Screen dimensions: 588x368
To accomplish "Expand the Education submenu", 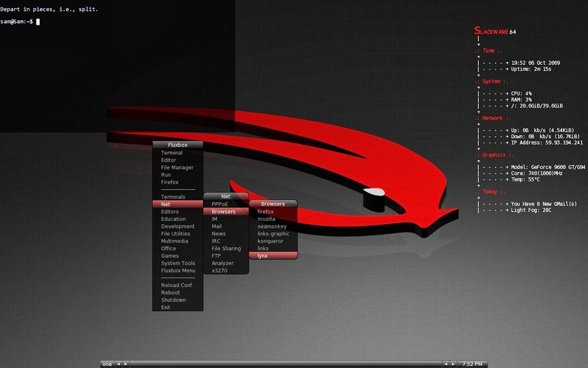I will 178,219.
